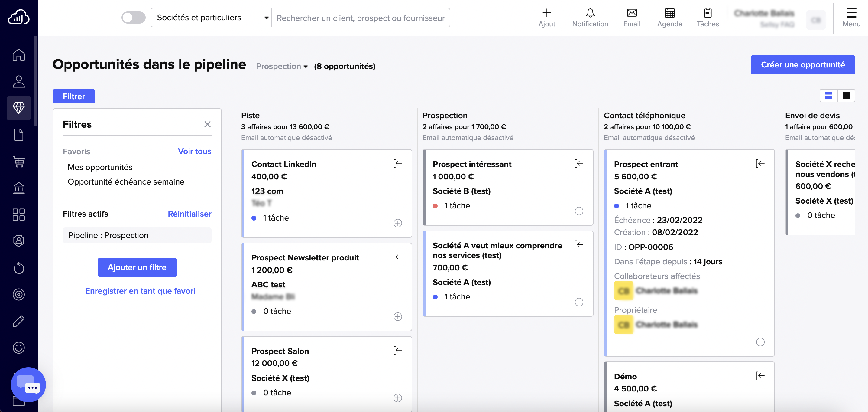
Task: Click Créer une opportunité button
Action: point(802,65)
